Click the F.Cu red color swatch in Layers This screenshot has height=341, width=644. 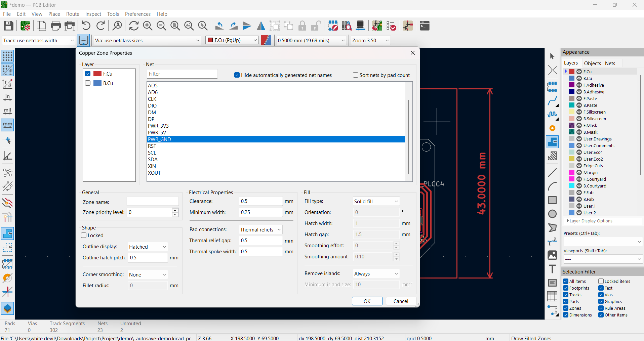coord(572,72)
